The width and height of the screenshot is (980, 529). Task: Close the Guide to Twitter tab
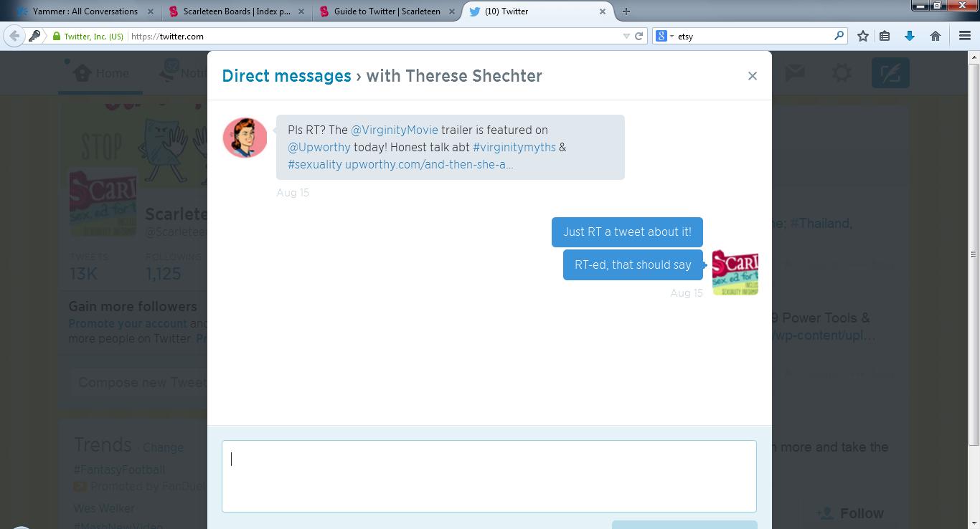(452, 11)
